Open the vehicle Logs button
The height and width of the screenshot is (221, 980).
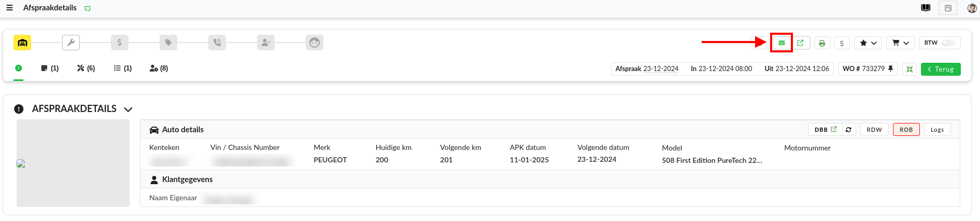pyautogui.click(x=937, y=130)
